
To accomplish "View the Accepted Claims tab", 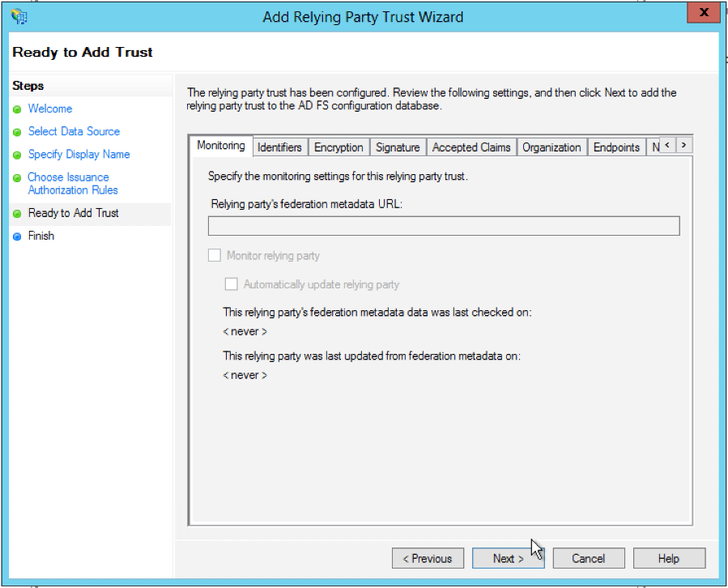I will coord(471,147).
